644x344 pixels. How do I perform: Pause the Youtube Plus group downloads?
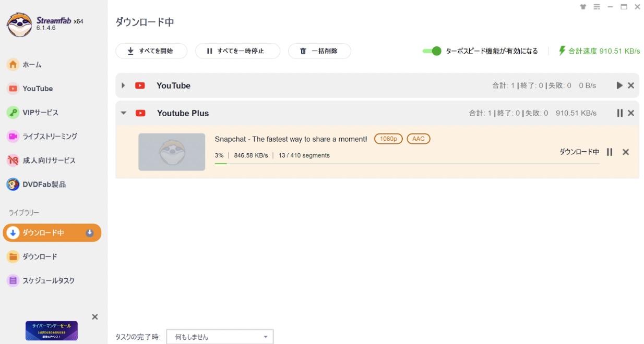pos(619,113)
